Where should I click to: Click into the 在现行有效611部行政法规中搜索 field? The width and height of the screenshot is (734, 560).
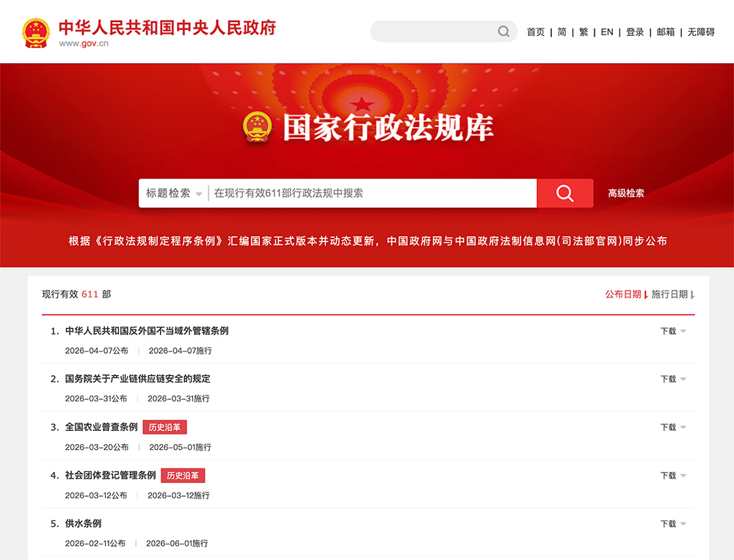[x=372, y=193]
